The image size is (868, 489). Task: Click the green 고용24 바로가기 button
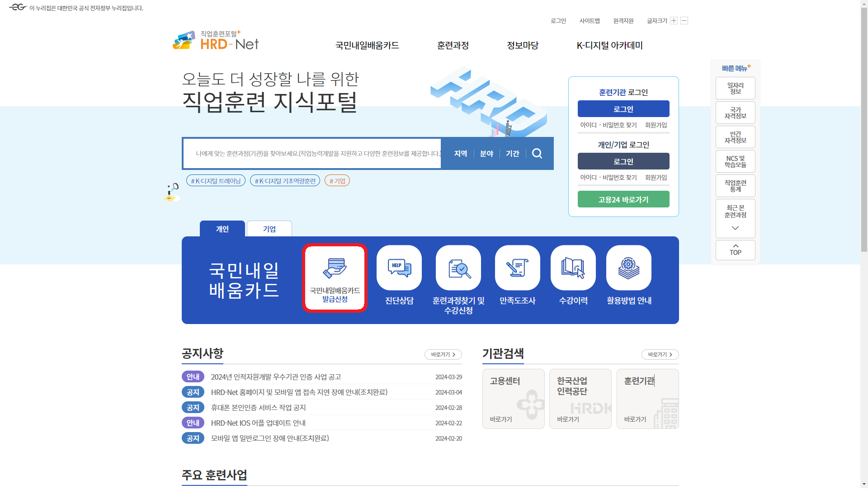pos(623,199)
